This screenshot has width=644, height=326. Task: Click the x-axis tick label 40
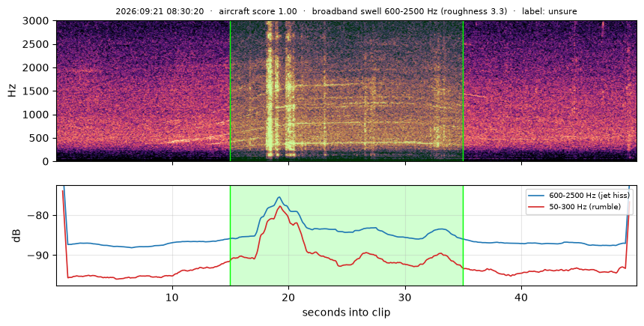pyautogui.click(x=522, y=297)
